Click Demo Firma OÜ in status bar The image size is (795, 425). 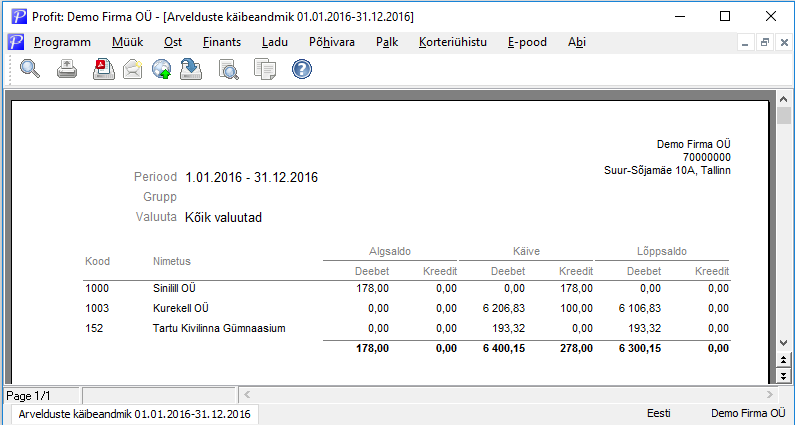point(748,413)
